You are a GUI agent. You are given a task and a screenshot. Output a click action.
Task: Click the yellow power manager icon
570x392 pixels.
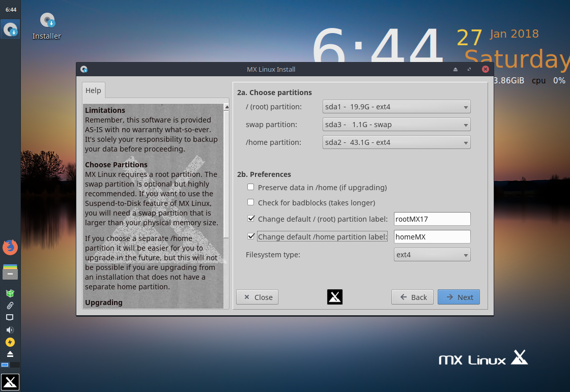coord(10,342)
